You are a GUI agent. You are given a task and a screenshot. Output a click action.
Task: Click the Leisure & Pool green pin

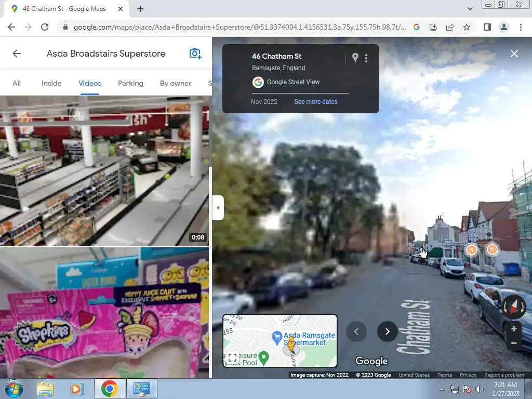point(263,357)
